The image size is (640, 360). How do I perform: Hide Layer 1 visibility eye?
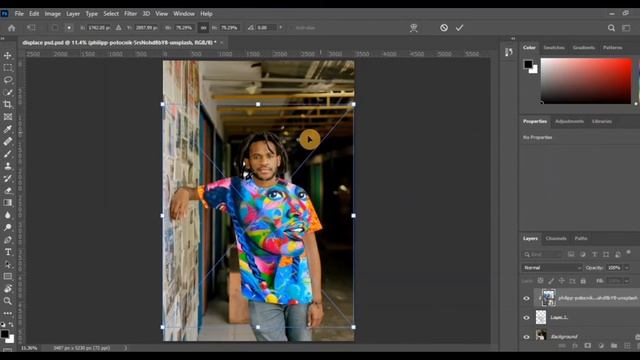pyautogui.click(x=527, y=318)
